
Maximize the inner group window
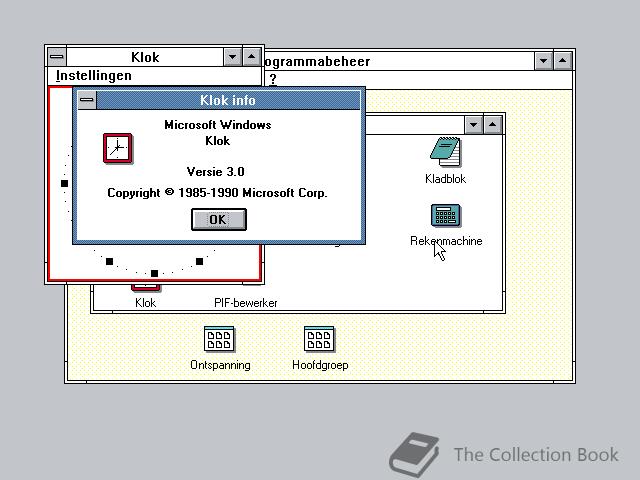click(493, 124)
